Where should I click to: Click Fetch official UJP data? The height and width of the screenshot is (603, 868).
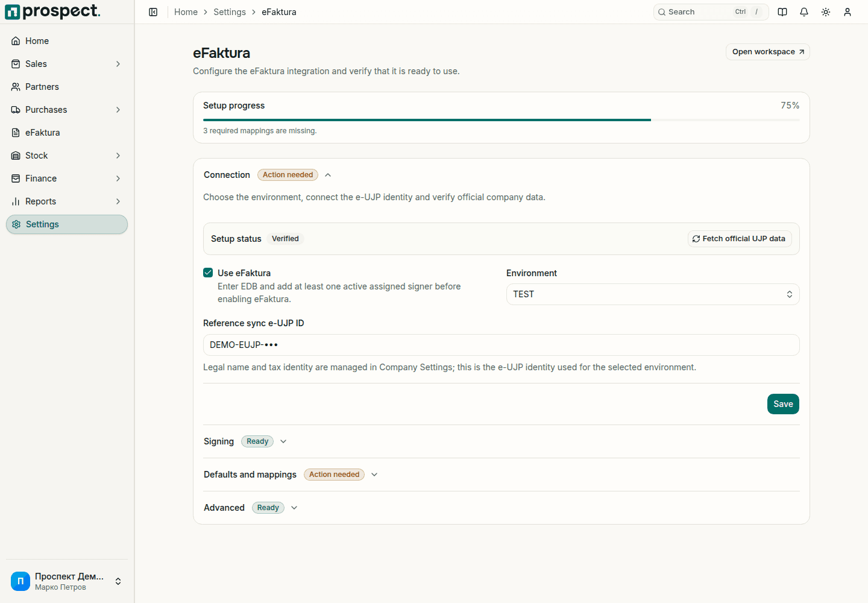click(740, 239)
